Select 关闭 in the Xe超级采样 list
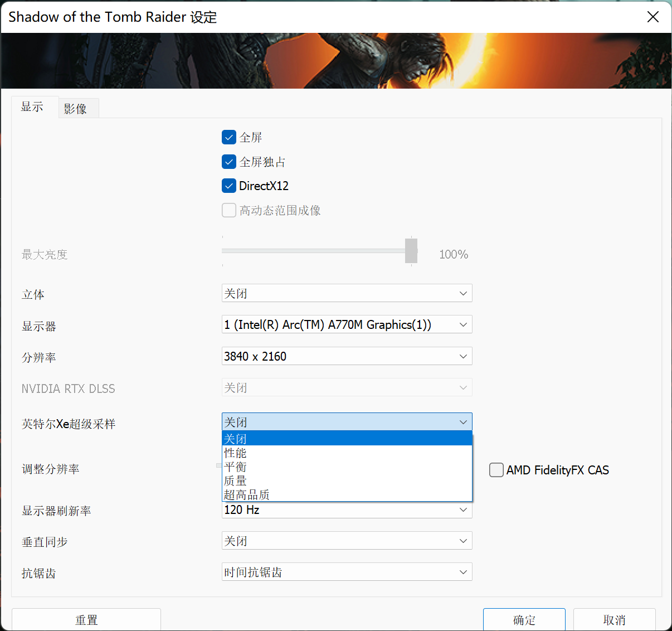The image size is (672, 631). [347, 439]
